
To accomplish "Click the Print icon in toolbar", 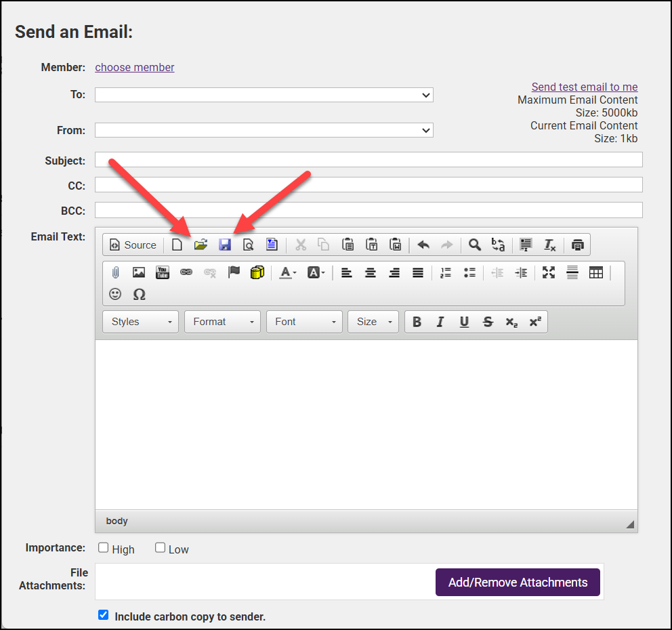I will tap(577, 245).
